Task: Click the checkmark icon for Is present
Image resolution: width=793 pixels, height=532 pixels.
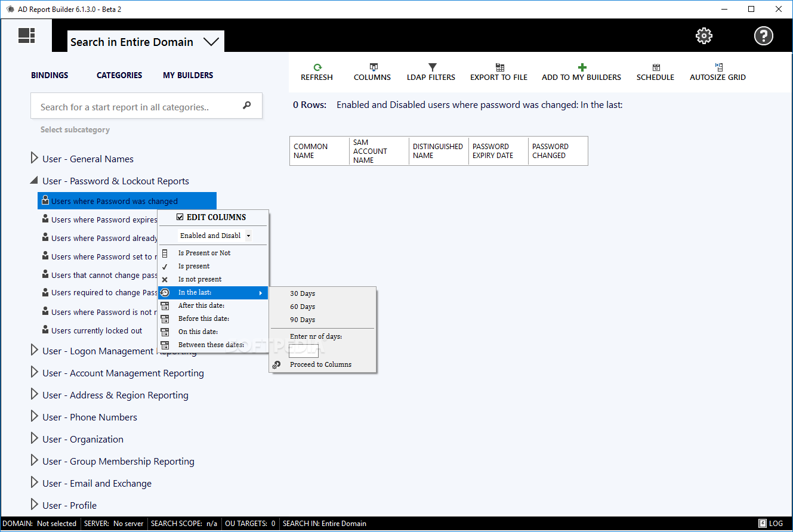Action: [x=165, y=267]
